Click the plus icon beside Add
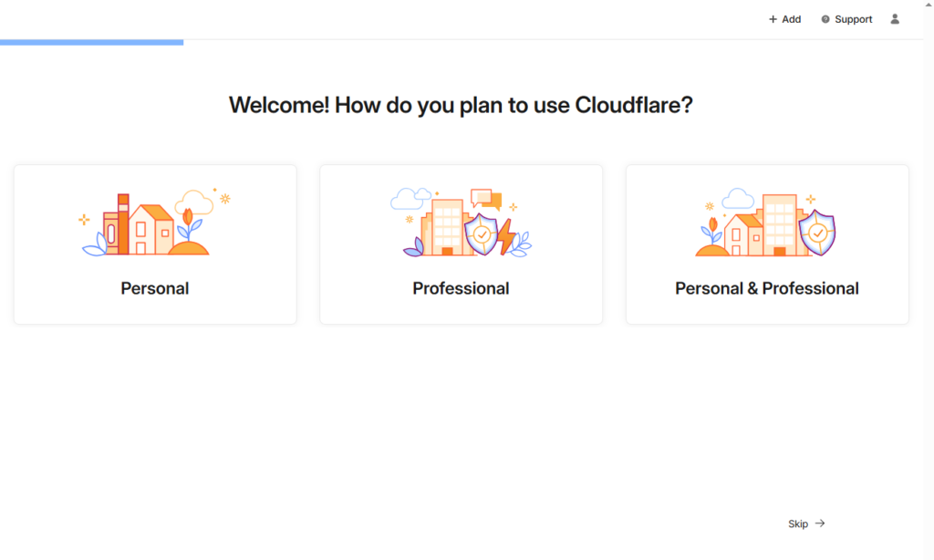The height and width of the screenshot is (560, 934). click(x=773, y=19)
